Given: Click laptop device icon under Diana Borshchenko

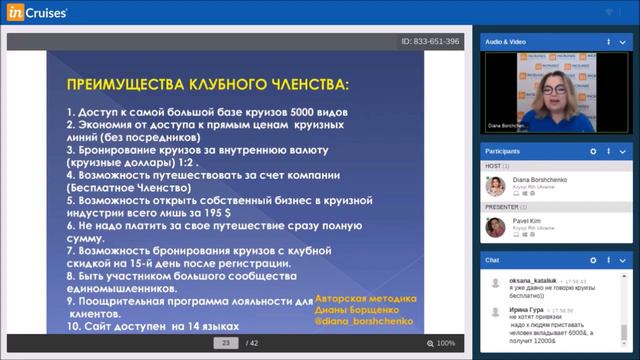Looking at the screenshot, I should pyautogui.click(x=516, y=193).
